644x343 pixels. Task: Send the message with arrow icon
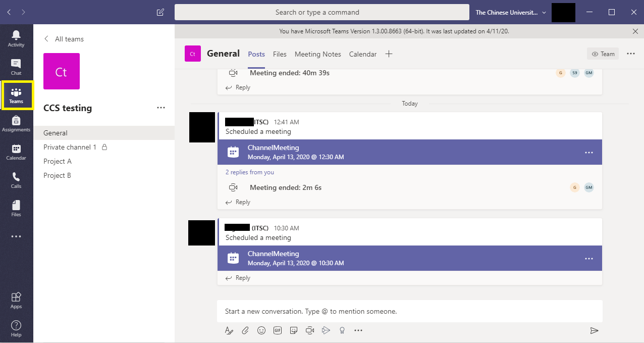coord(595,330)
